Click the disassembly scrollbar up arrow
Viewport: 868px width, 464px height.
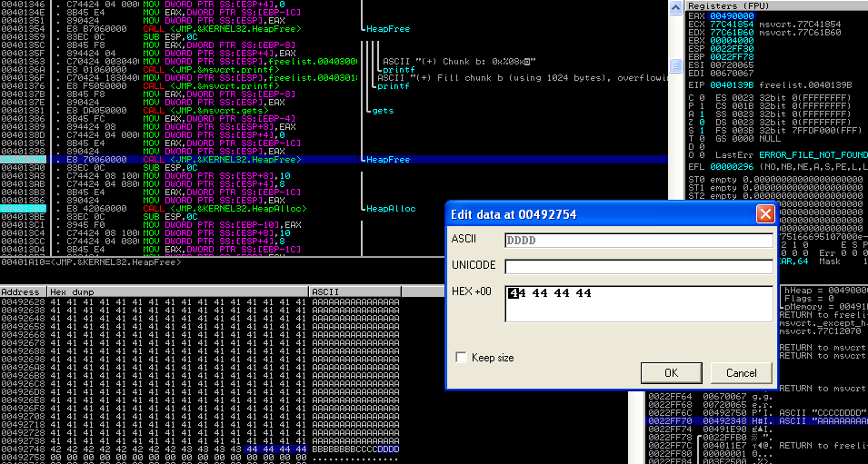click(675, 8)
